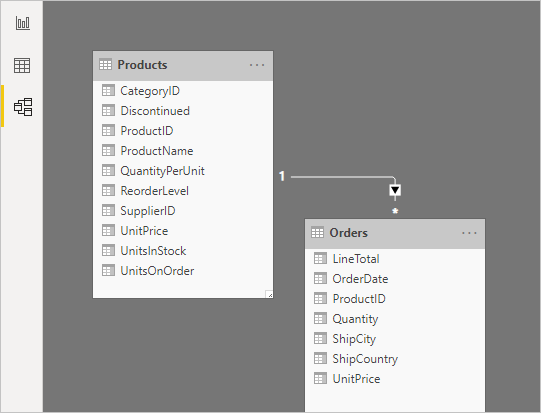
Task: Select QuantityPerUnit field
Action: click(183, 171)
